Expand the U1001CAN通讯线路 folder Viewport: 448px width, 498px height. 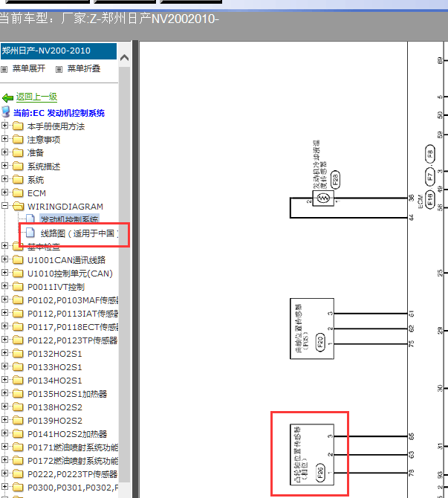(x=4, y=259)
